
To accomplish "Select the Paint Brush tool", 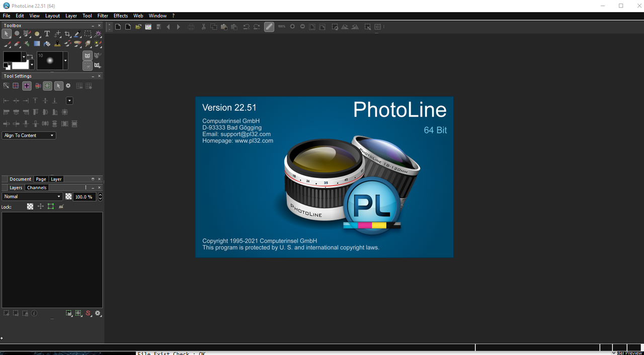I will pyautogui.click(x=7, y=44).
